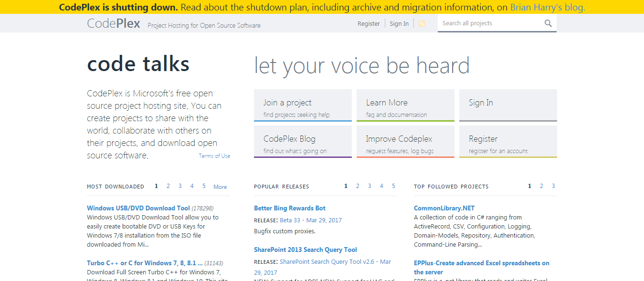Open the CodePlex Blog tile
The image size is (644, 281).
pos(303,142)
